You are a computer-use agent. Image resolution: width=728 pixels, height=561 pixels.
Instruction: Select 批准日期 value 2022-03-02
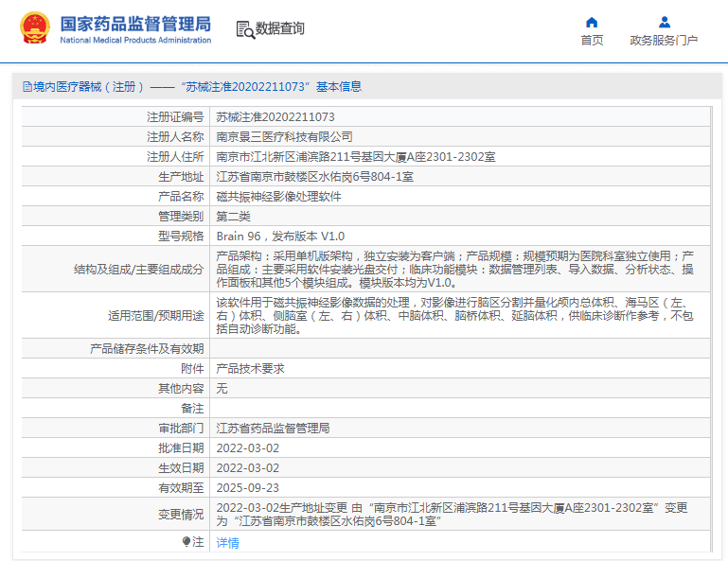248,448
